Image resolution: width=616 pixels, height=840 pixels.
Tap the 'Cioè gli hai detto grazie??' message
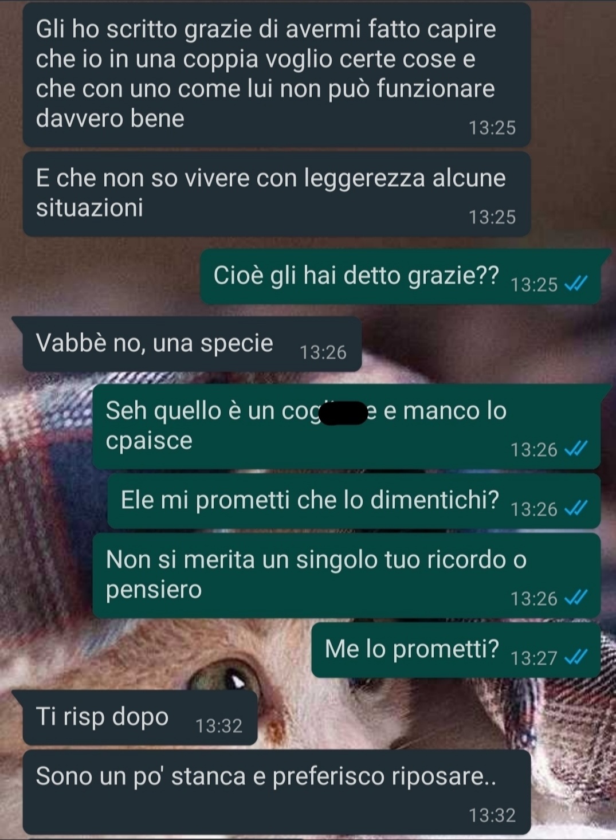[x=401, y=277]
